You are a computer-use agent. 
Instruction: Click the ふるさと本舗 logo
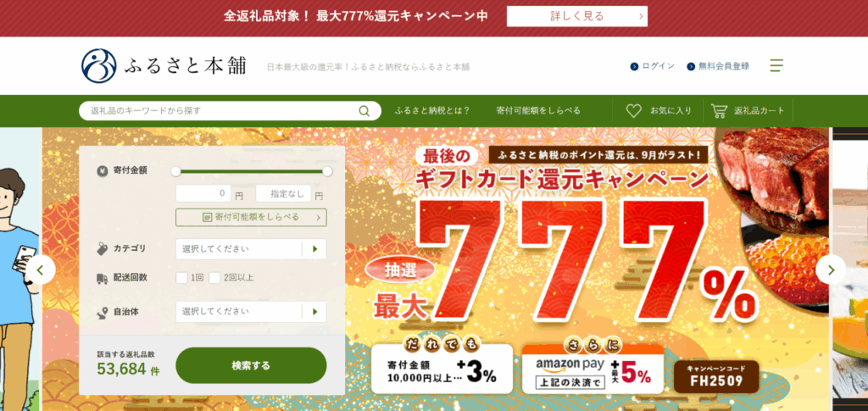click(x=164, y=66)
